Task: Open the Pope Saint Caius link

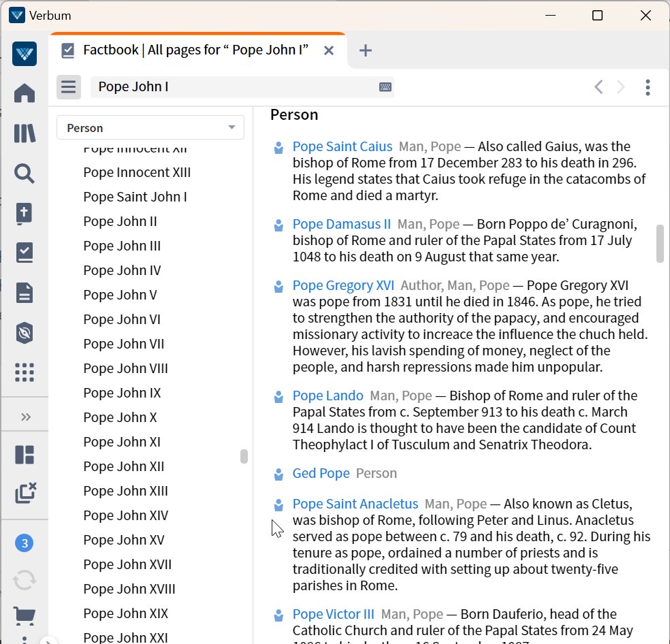Action: click(342, 146)
